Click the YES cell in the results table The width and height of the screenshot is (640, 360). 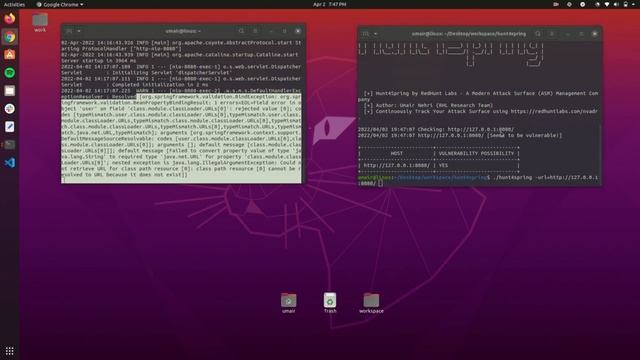pyautogui.click(x=443, y=165)
